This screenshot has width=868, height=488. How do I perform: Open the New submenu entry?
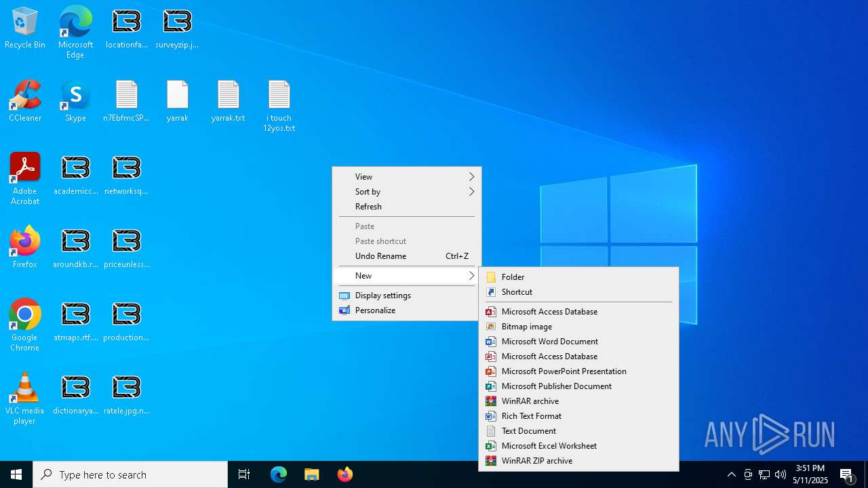click(x=407, y=276)
